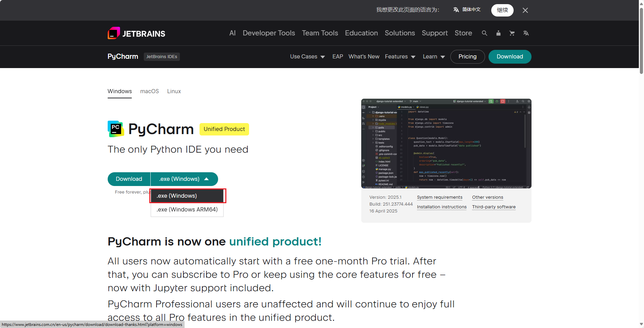Switch to the macOS tab
644x328 pixels.
point(150,91)
